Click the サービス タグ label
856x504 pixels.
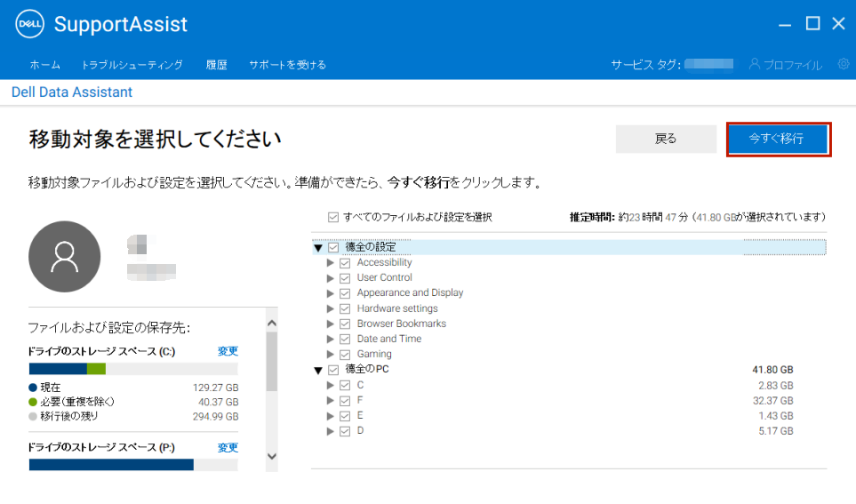(x=646, y=64)
